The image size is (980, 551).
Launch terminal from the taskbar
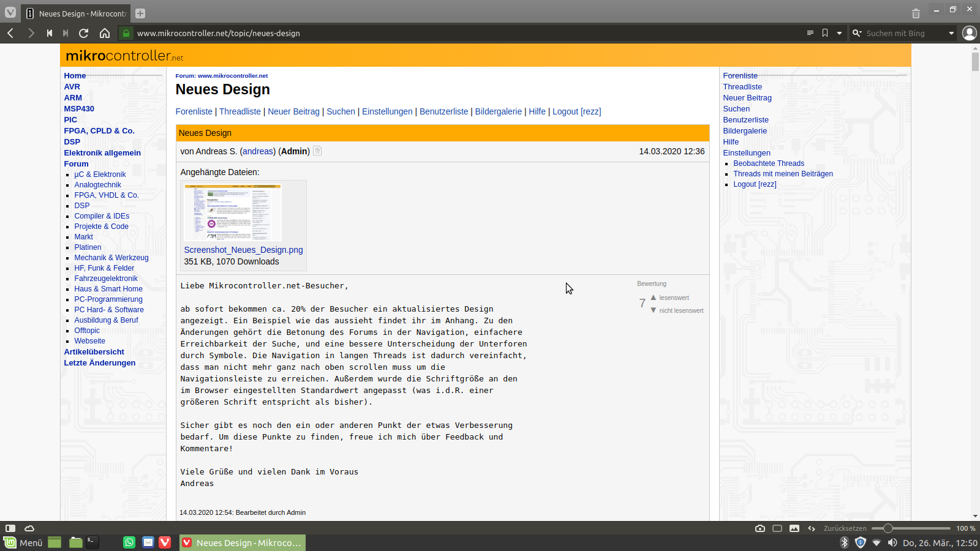point(92,542)
